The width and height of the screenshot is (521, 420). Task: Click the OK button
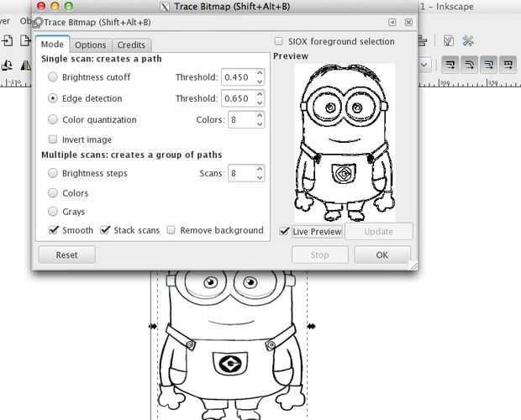382,255
